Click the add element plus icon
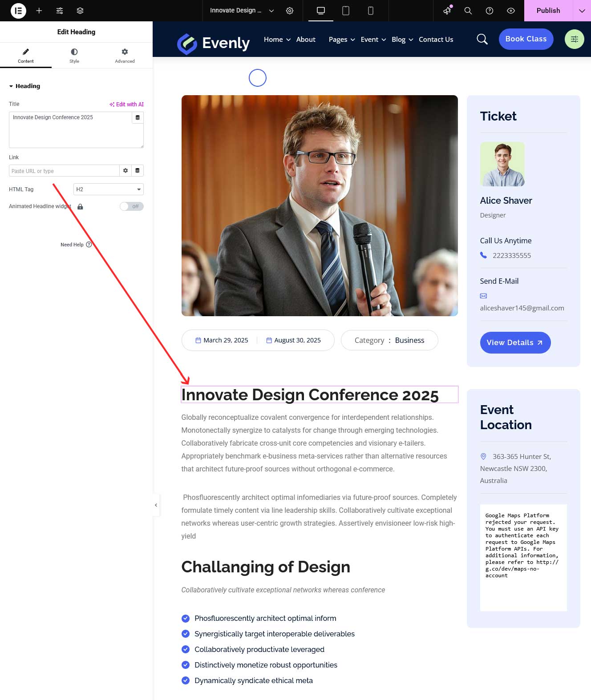Image resolution: width=591 pixels, height=700 pixels. click(39, 11)
